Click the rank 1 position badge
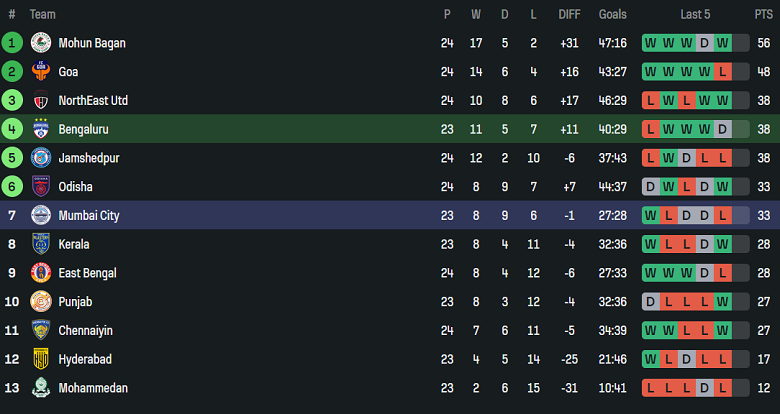This screenshot has height=414, width=780. coord(12,43)
